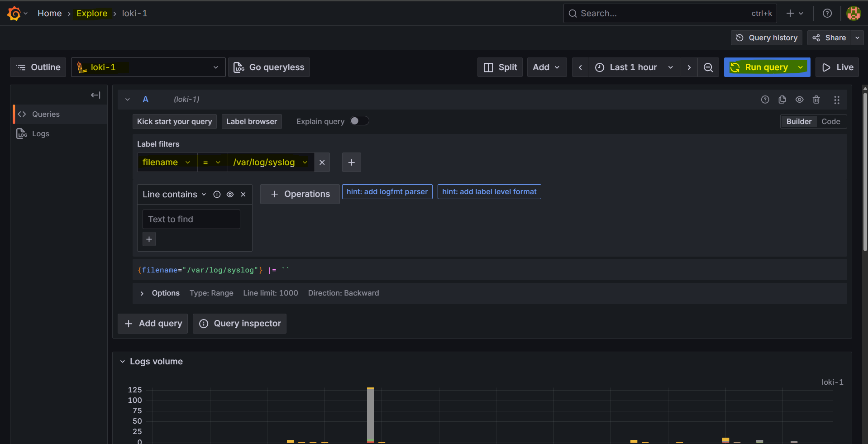
Task: Apply hint: add logfmt parser
Action: point(387,192)
